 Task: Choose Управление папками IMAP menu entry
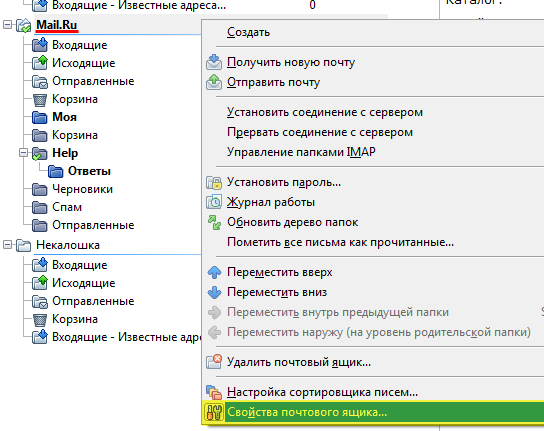301,152
